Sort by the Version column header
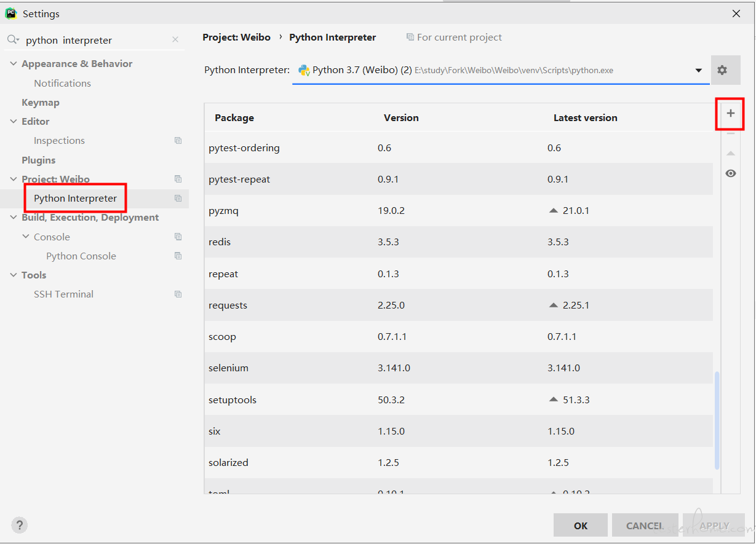This screenshot has width=756, height=544. pos(401,118)
